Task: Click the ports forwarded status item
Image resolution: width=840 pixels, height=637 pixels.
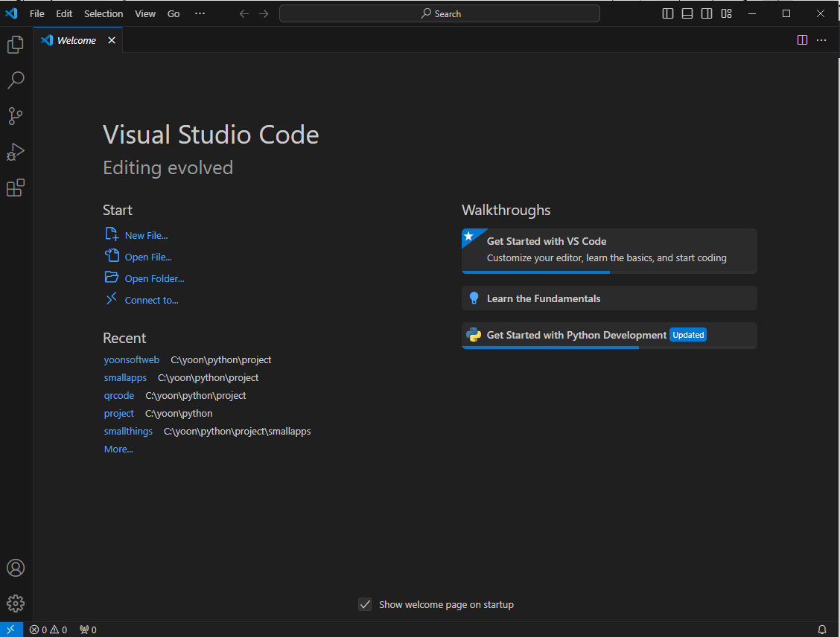Action: tap(88, 630)
